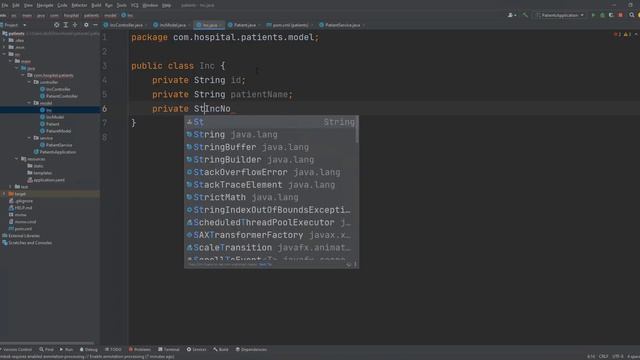The height and width of the screenshot is (360, 640).
Task: Select pom.xml in project tree
Action: tap(20, 229)
